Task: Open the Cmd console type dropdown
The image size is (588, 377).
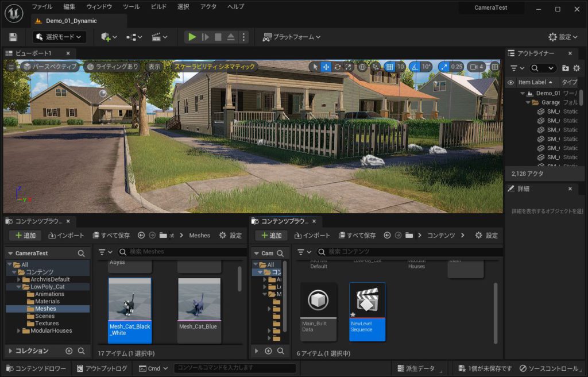Action: click(x=153, y=368)
